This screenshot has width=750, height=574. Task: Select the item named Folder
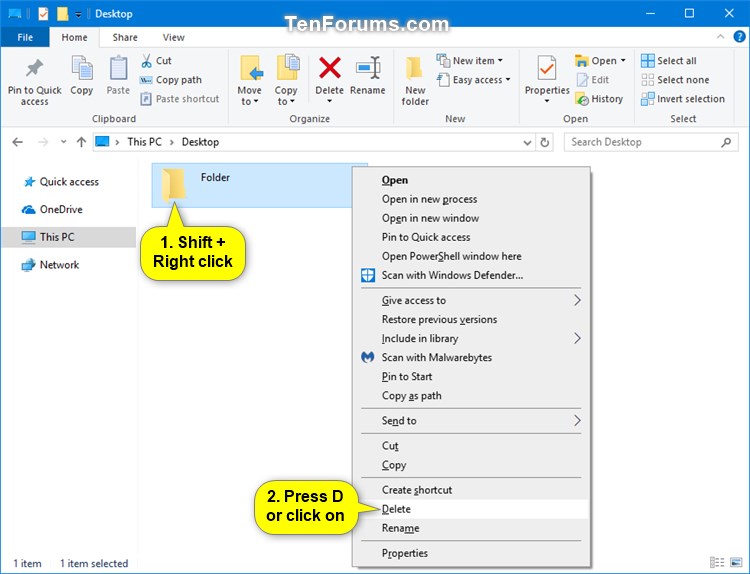click(x=252, y=185)
